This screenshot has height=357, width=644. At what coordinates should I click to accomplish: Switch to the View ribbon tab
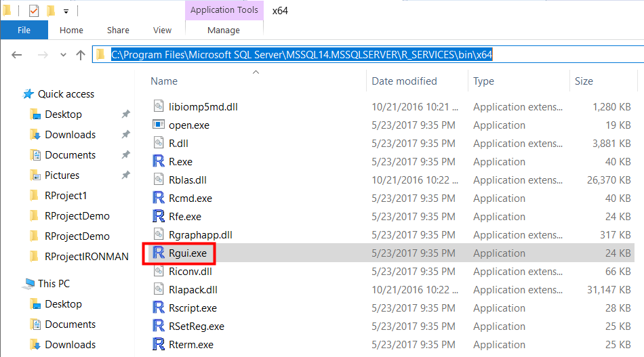click(162, 30)
